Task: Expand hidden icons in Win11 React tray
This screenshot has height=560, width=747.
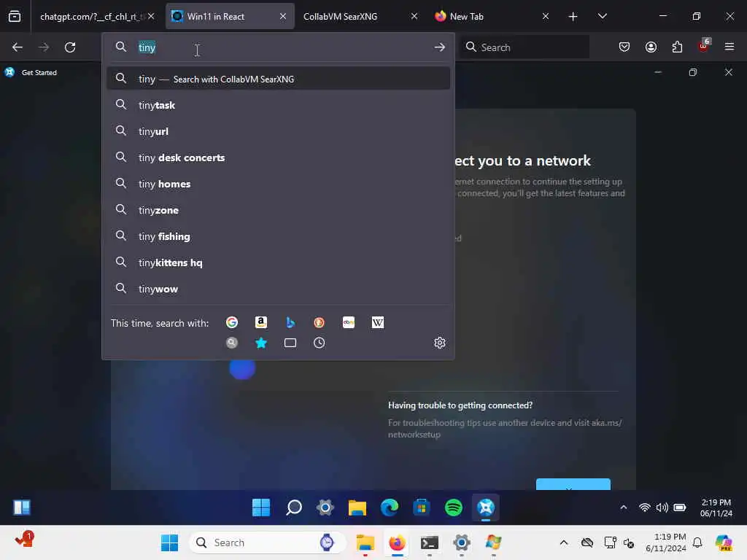Action: [624, 507]
